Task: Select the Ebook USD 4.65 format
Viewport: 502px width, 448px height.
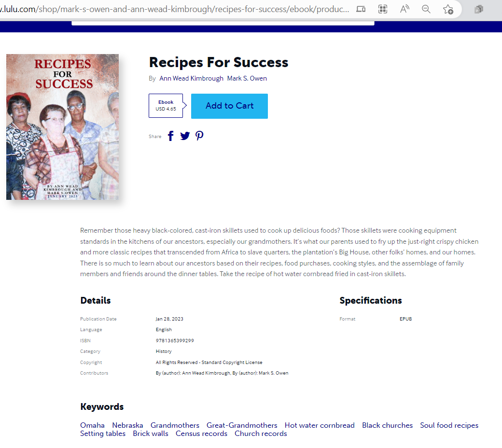Action: pos(166,106)
